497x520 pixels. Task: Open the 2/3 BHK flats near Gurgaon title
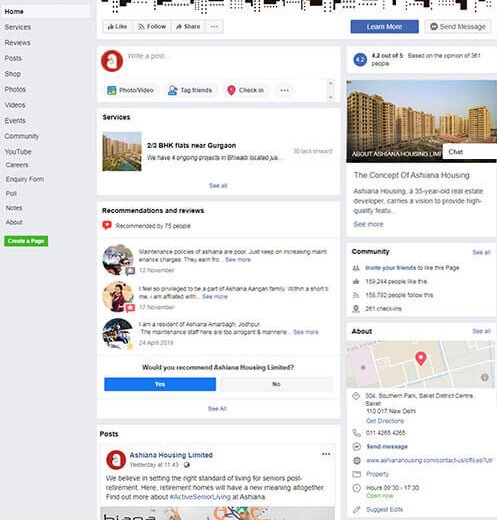coord(191,146)
